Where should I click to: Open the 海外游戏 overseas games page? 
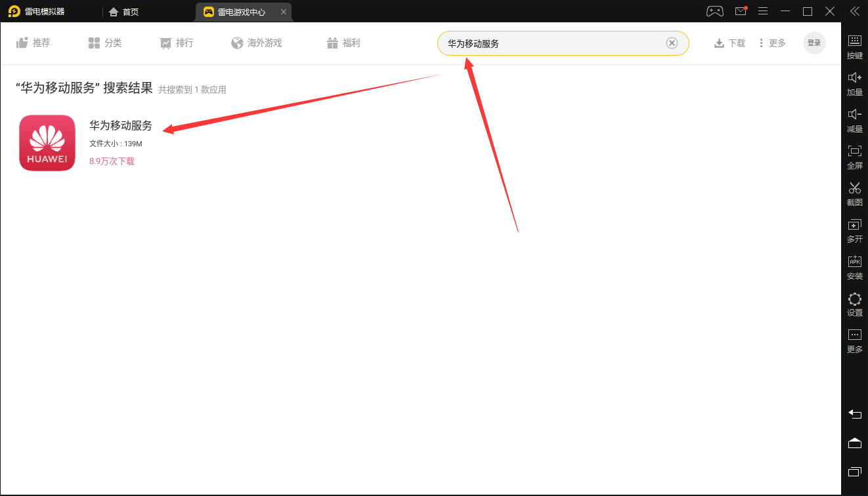(256, 43)
